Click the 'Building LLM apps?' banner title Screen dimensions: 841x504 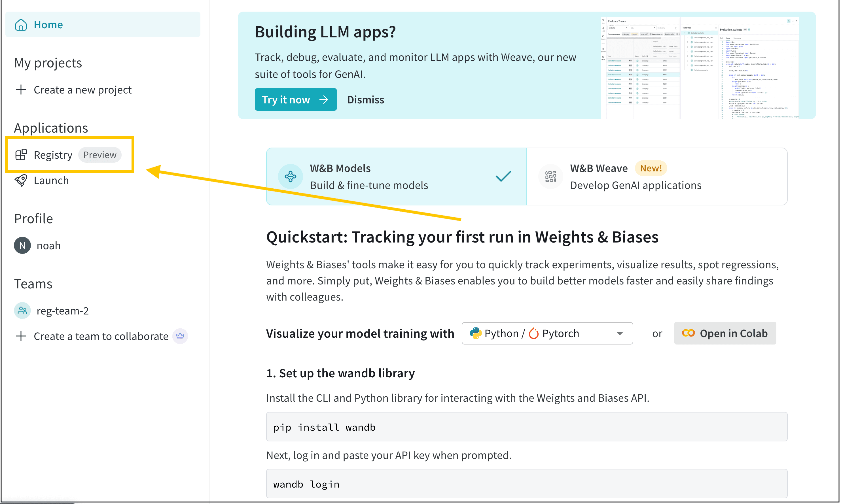tap(325, 32)
